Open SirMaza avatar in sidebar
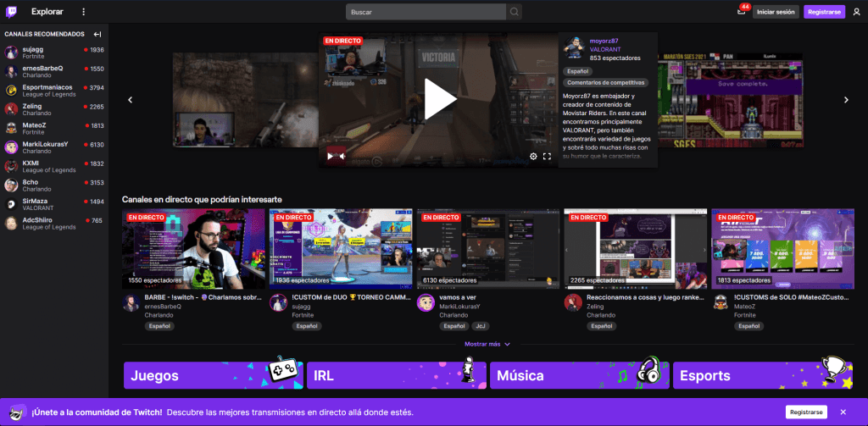The width and height of the screenshot is (868, 426). (11, 204)
